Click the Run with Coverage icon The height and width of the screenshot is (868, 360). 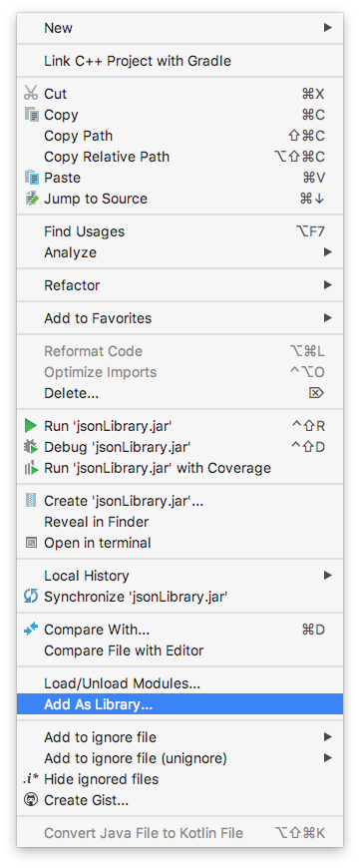point(31,468)
